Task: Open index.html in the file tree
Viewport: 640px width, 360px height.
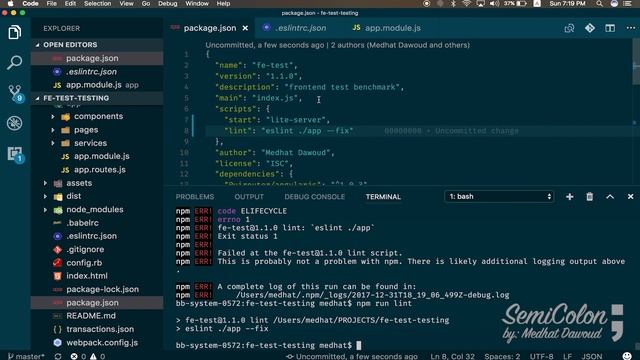Action: click(87, 276)
